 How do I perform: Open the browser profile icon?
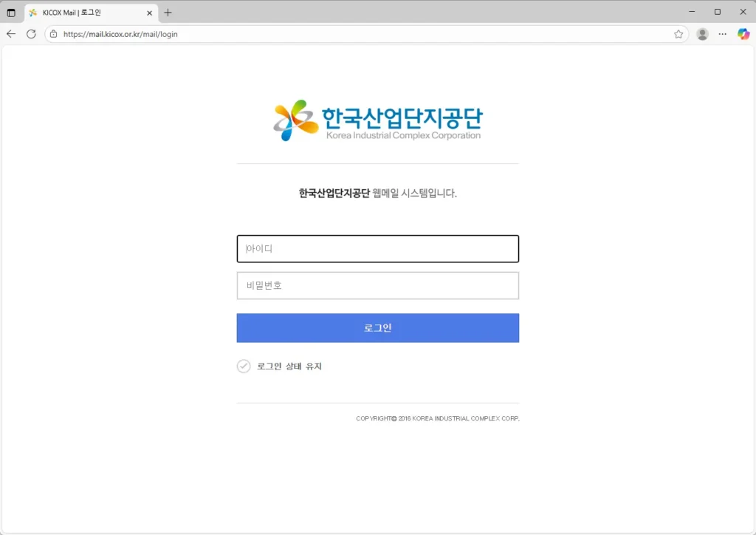[x=703, y=34]
